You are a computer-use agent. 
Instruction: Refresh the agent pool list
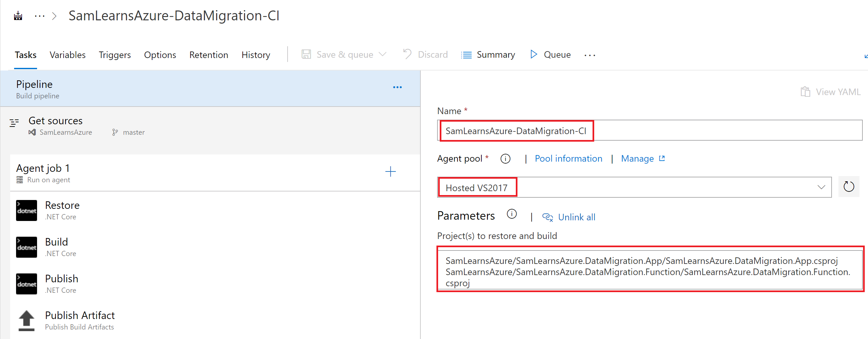point(848,187)
